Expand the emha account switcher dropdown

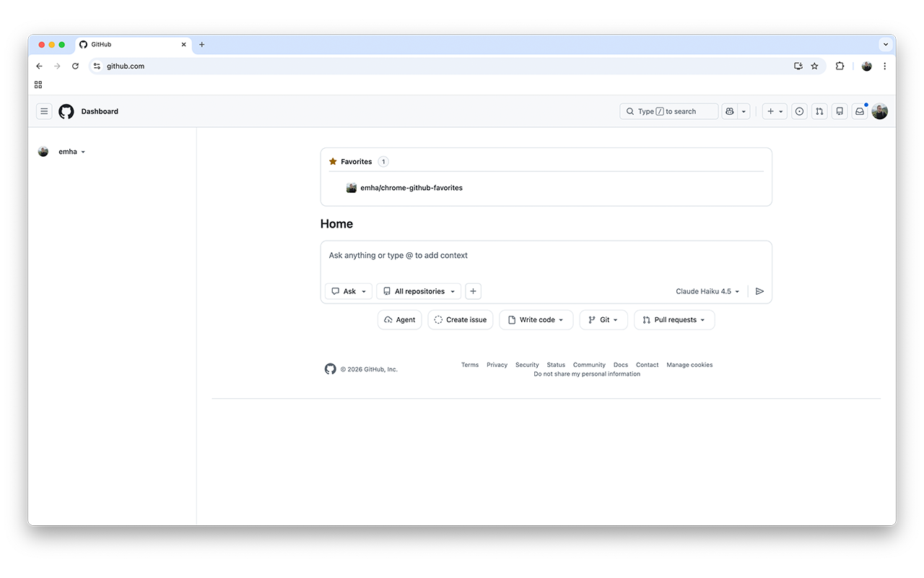(x=71, y=152)
